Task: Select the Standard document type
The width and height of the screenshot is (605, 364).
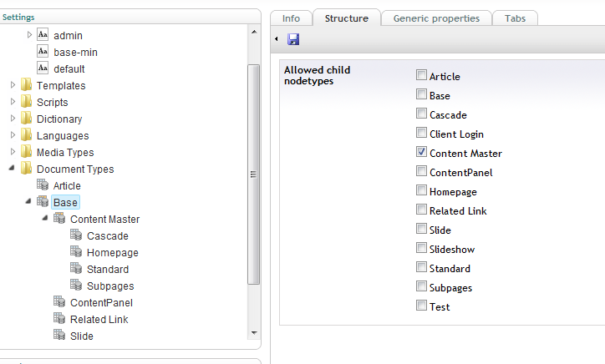Action: pyautogui.click(x=108, y=269)
